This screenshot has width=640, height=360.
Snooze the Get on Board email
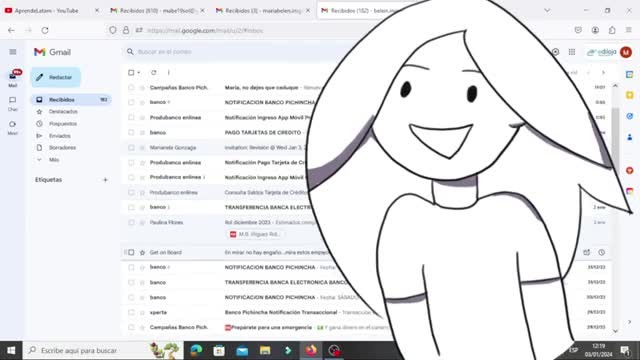(x=602, y=253)
